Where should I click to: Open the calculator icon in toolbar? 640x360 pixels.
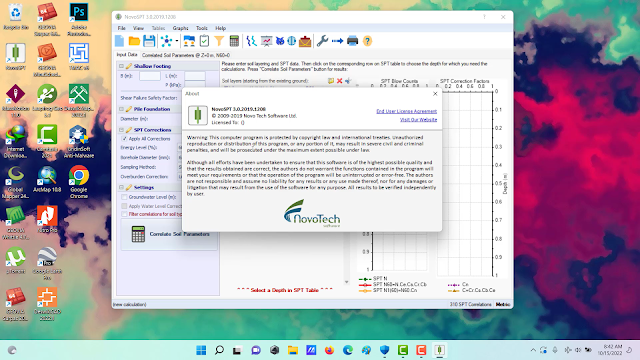234,41
